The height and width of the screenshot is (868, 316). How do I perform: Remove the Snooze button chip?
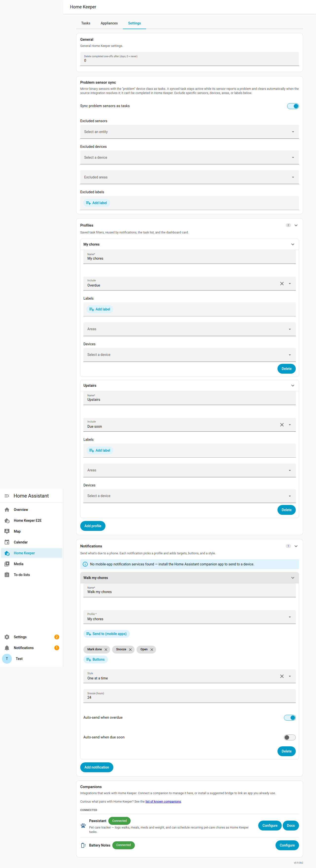pos(130,649)
